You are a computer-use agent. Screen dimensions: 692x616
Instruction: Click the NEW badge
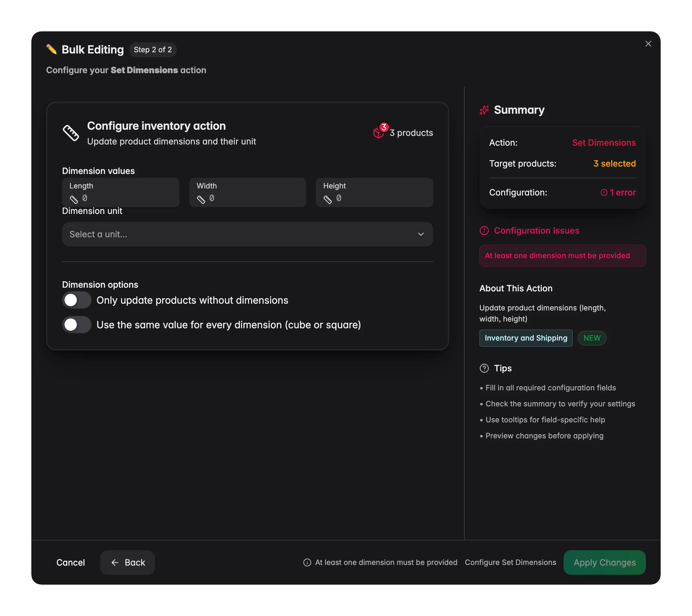(x=592, y=338)
